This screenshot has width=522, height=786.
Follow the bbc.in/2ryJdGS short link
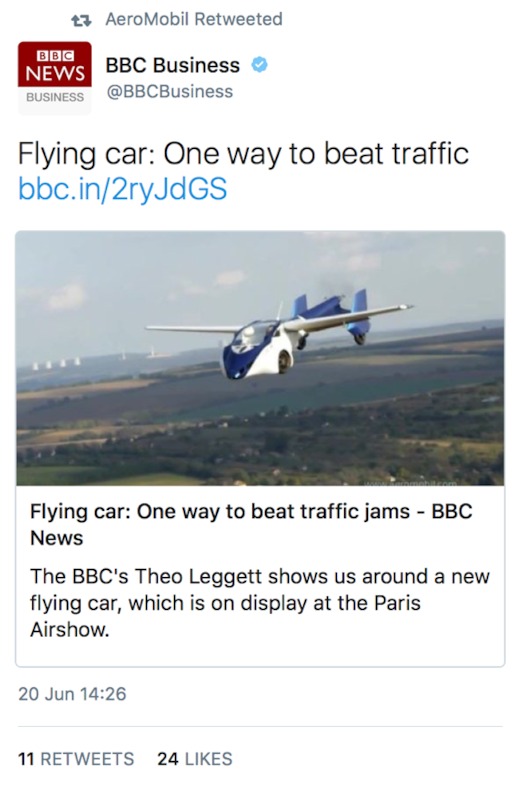(x=122, y=189)
